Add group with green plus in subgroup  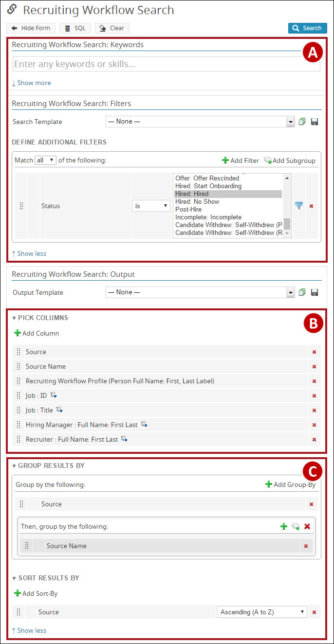(x=284, y=526)
